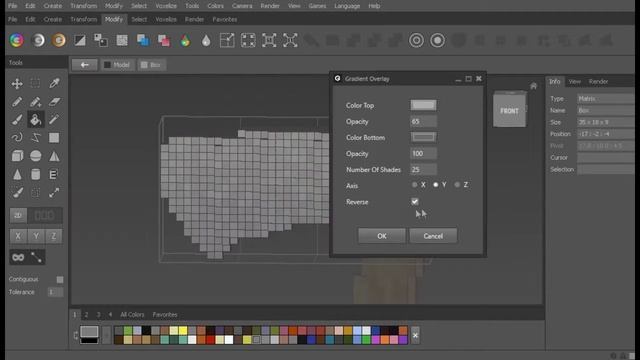Viewport: 640px width, 360px height.
Task: Click the black-white contrast toolbar icon
Action: pos(80,40)
